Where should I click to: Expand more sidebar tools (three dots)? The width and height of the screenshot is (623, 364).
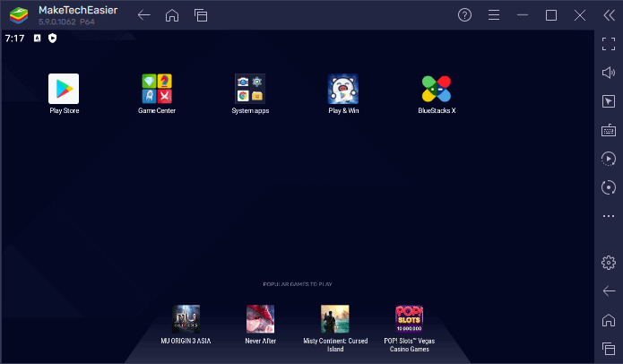[609, 216]
